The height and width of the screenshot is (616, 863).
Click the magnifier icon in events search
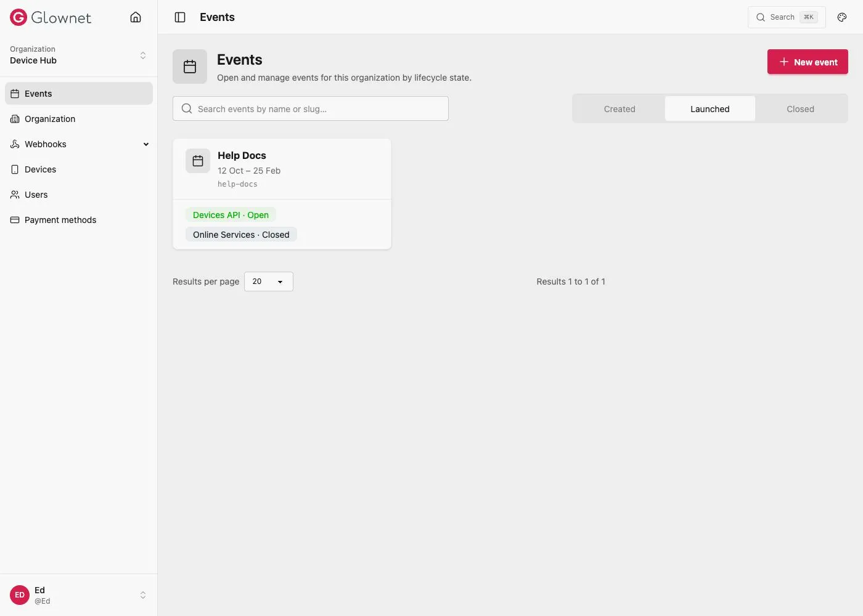(187, 108)
